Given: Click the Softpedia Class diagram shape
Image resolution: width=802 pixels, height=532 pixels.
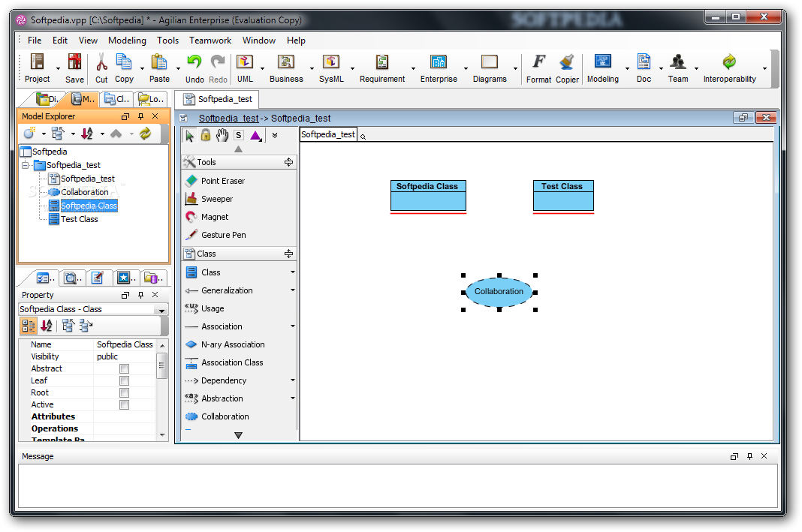Looking at the screenshot, I should (x=427, y=195).
